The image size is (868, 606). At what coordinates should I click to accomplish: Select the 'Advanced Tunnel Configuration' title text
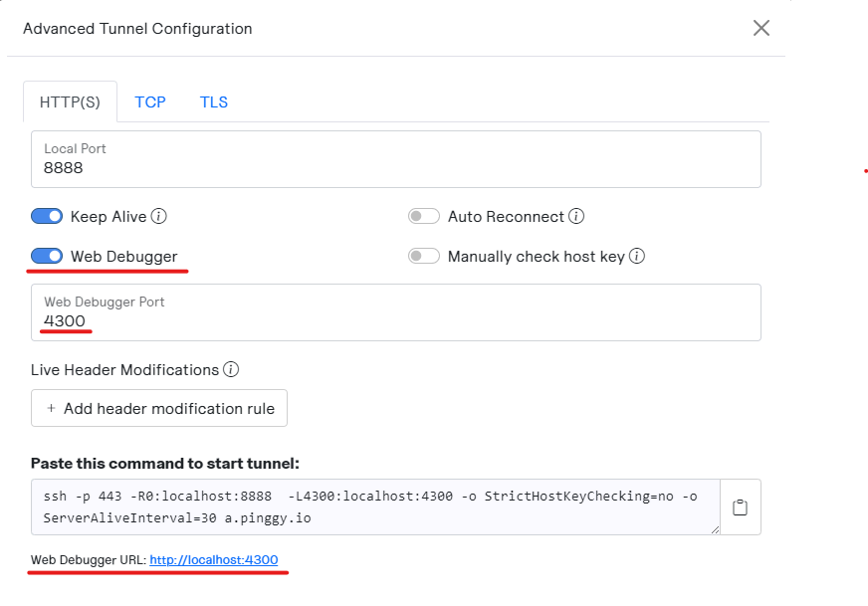[x=137, y=29]
